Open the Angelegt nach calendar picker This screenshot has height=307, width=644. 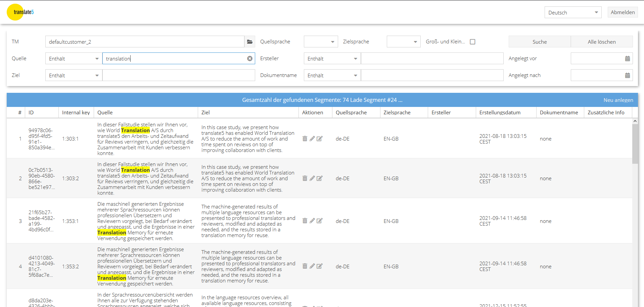627,75
